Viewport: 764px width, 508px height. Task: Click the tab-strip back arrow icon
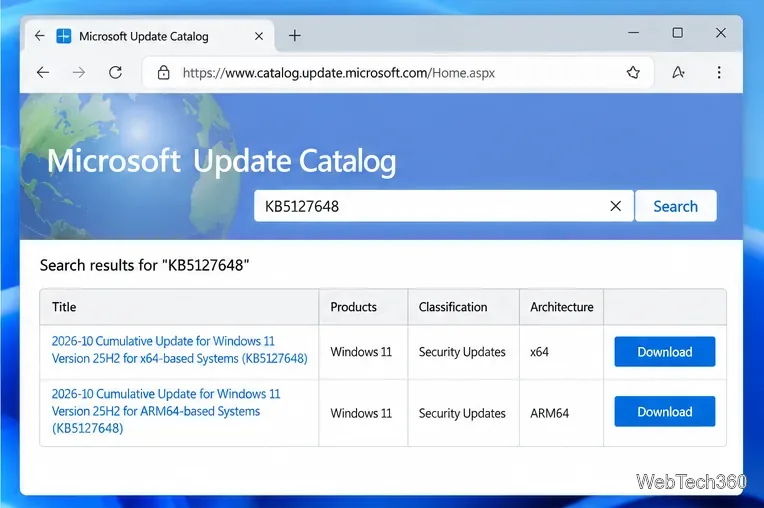(x=39, y=36)
